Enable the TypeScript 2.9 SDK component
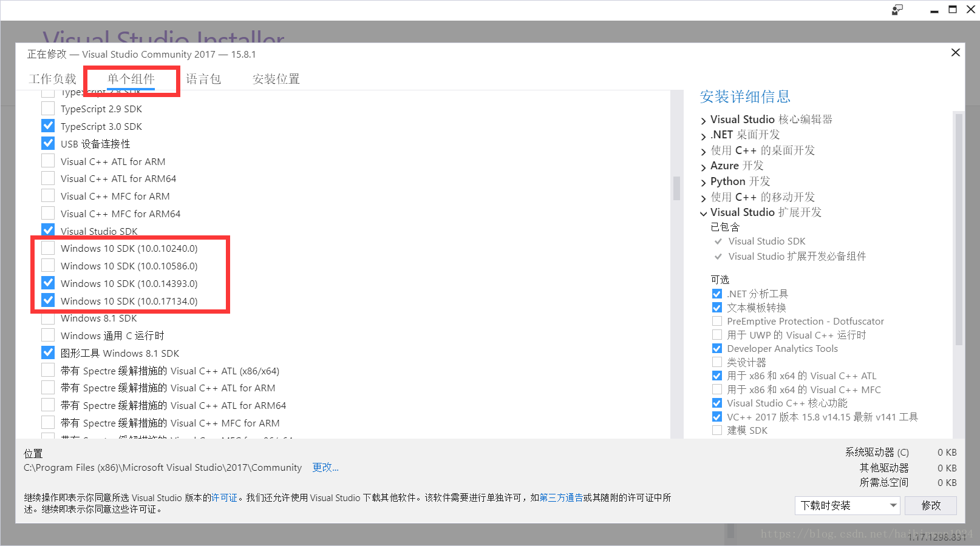The width and height of the screenshot is (980, 546). [48, 108]
